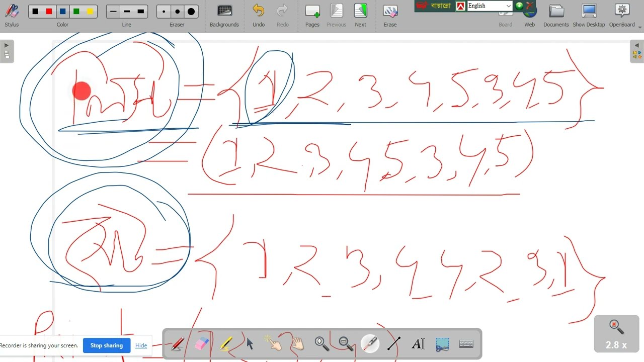Choose the small eraser size
644x362 pixels.
point(164,12)
